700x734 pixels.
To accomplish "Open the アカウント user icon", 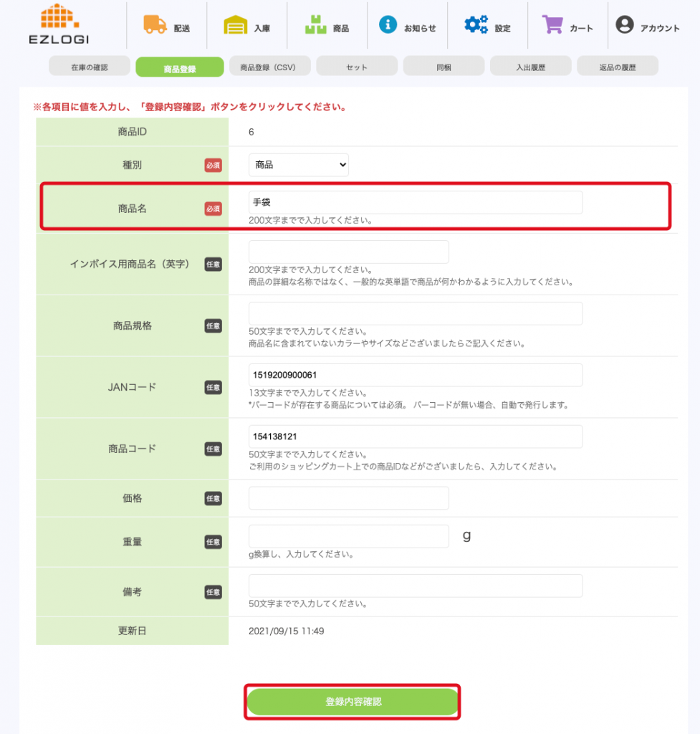I will [x=625, y=25].
